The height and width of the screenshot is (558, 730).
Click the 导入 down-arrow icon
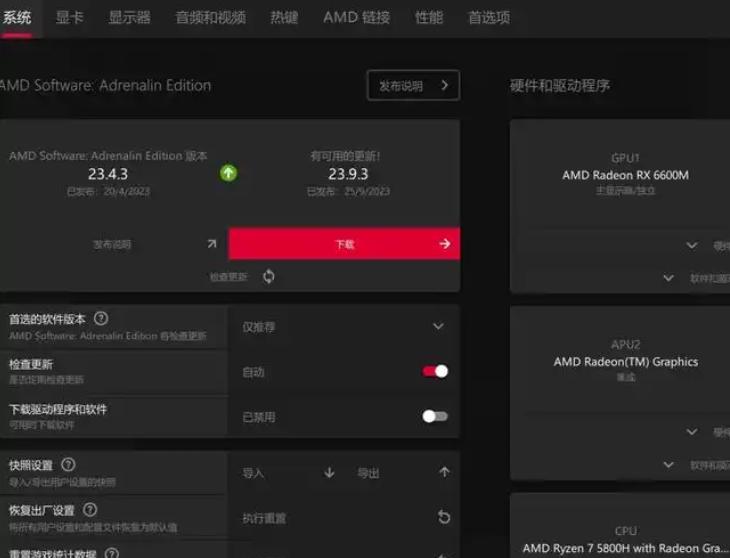tap(329, 473)
